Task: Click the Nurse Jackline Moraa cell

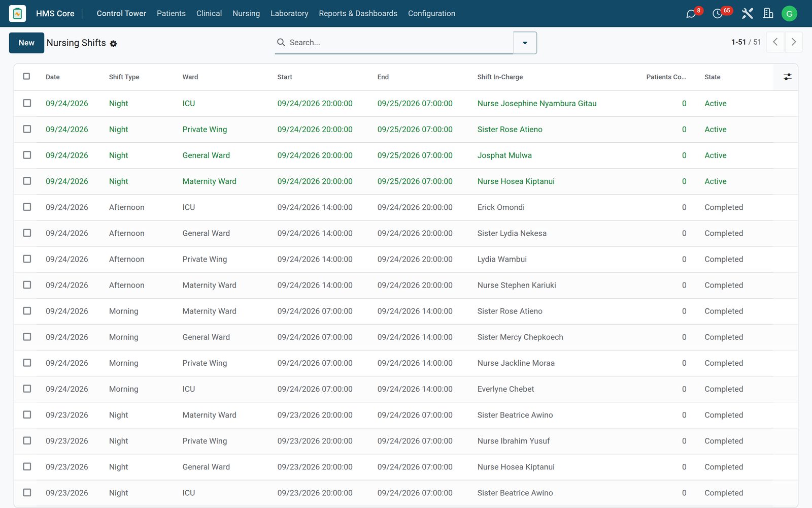Action: tap(516, 363)
